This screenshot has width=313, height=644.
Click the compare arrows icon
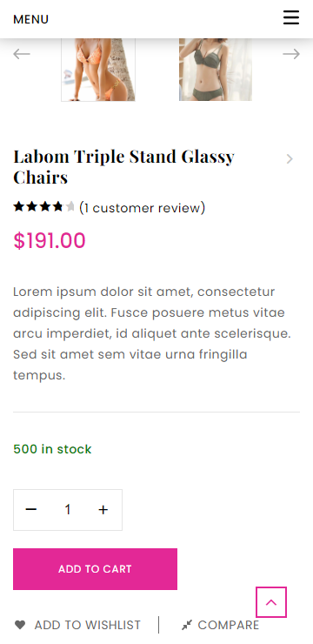187,625
